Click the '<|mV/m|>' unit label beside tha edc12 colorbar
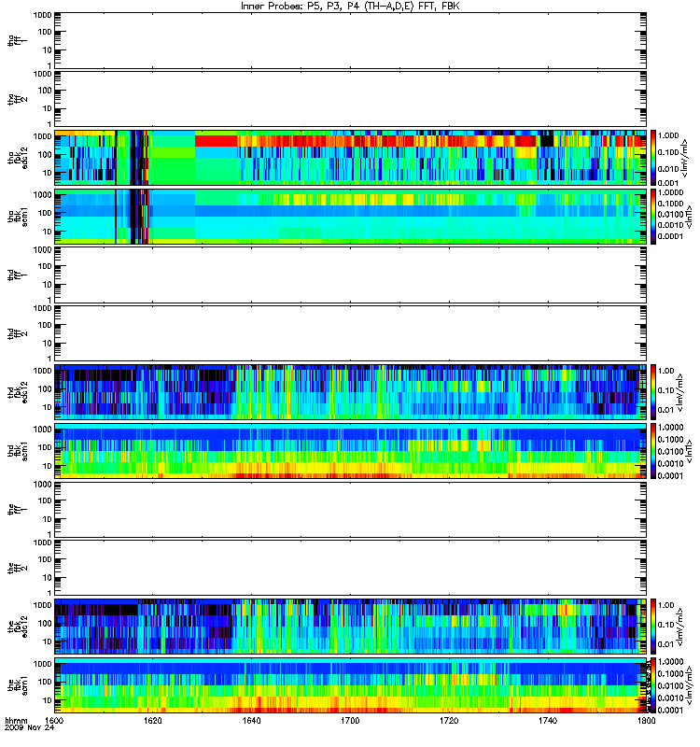 [x=684, y=158]
